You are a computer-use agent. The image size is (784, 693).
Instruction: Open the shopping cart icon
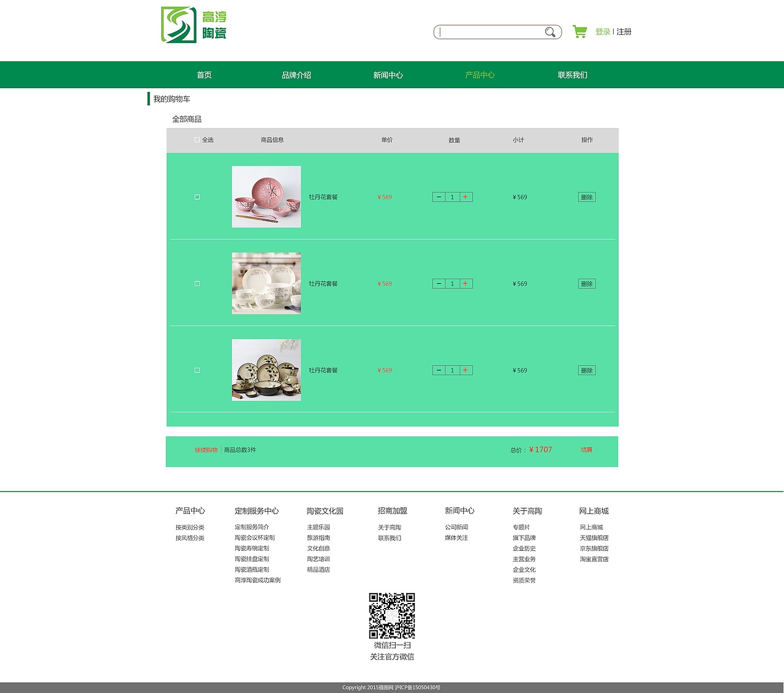tap(579, 31)
